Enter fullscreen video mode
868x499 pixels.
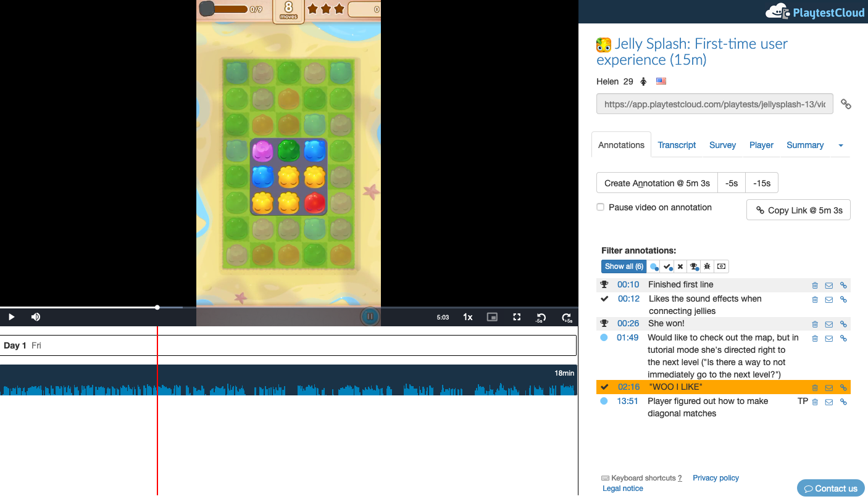pyautogui.click(x=517, y=317)
